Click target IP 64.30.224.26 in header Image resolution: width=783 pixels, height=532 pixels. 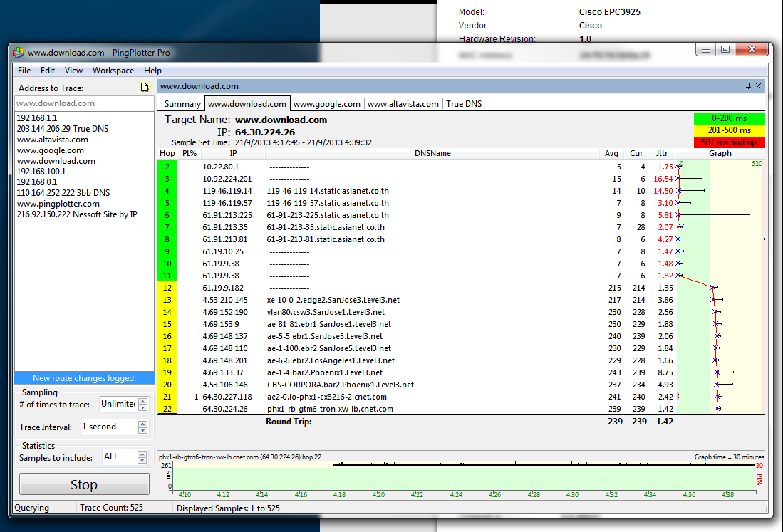[x=264, y=132]
